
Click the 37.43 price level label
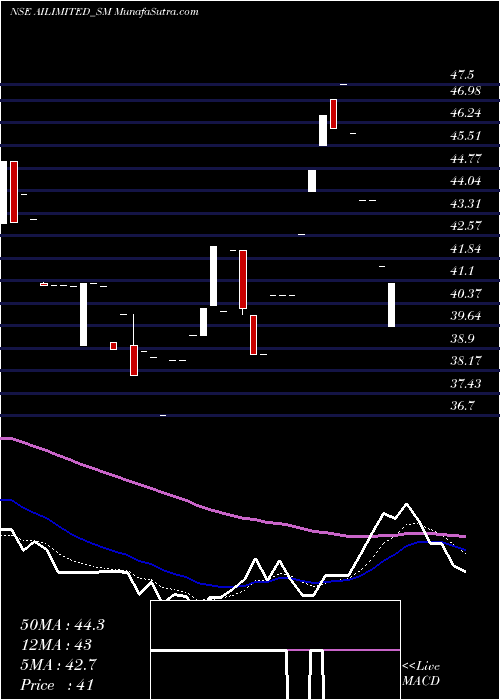tap(466, 384)
